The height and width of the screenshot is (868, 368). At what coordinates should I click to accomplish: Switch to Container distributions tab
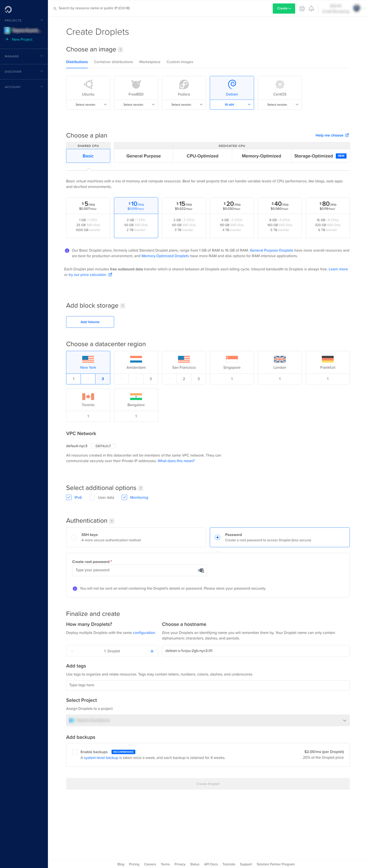point(113,62)
